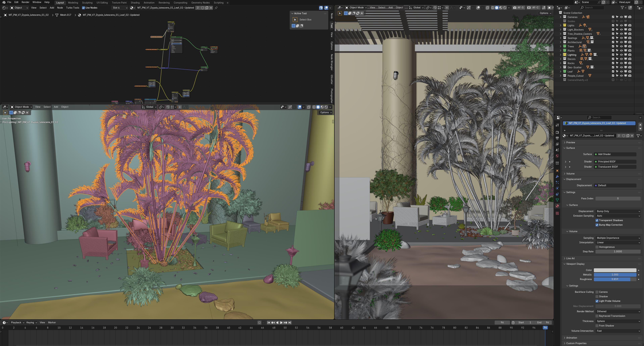Viewport: 644px width, 346px height.
Task: Expand the Trees collection in outliner
Action: [560, 46]
